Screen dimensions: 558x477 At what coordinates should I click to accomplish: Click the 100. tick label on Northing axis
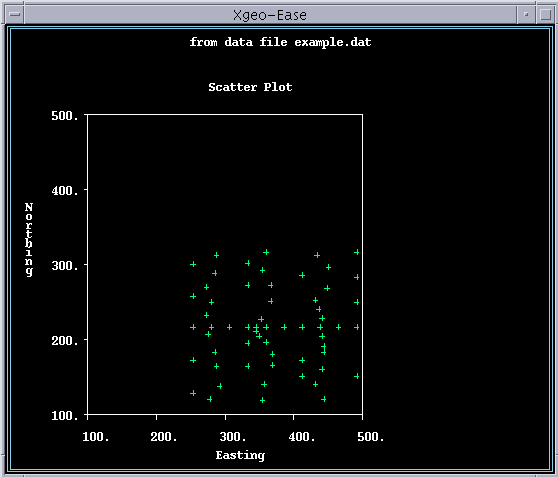(64, 415)
